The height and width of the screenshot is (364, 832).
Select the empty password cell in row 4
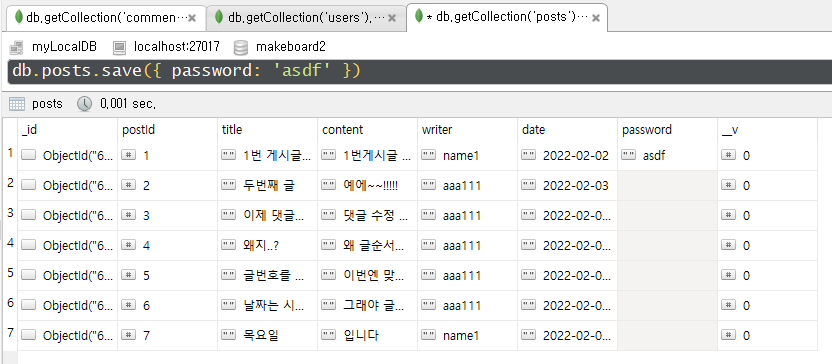click(x=668, y=245)
